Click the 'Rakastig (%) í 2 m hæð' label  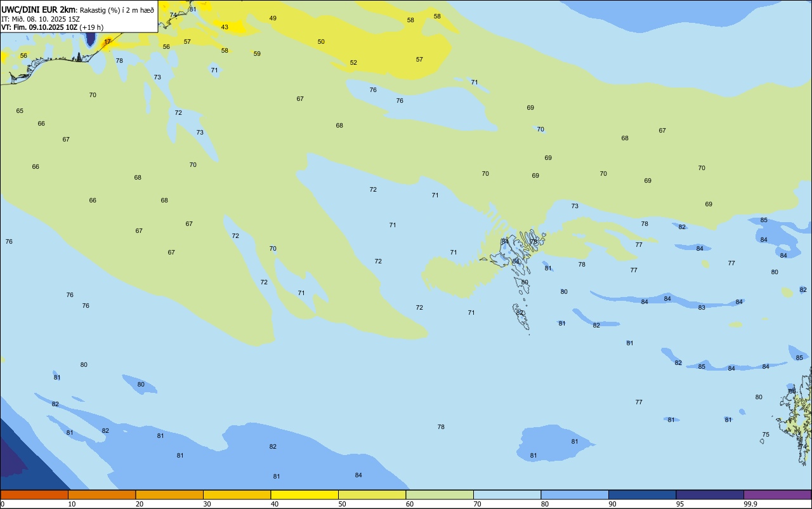(x=117, y=10)
